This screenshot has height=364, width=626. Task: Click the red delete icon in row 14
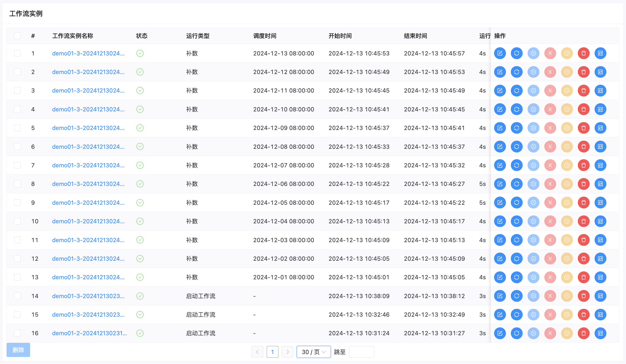click(583, 296)
